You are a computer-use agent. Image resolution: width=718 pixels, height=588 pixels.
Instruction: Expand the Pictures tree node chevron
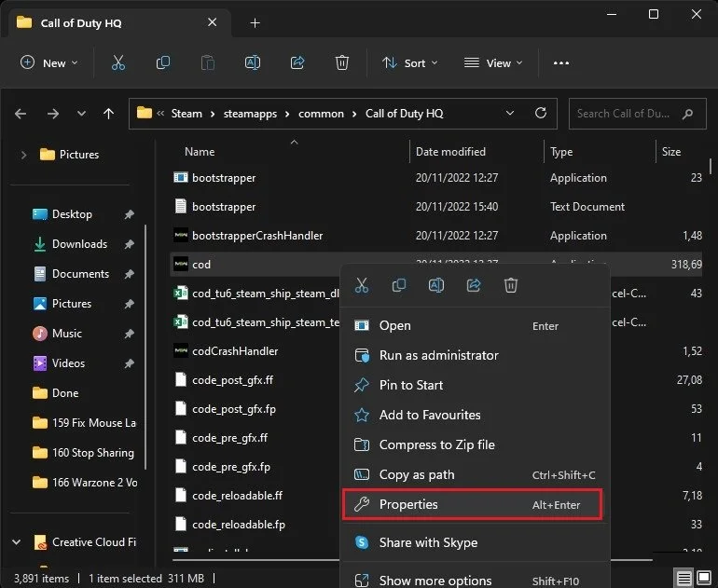[x=24, y=155]
